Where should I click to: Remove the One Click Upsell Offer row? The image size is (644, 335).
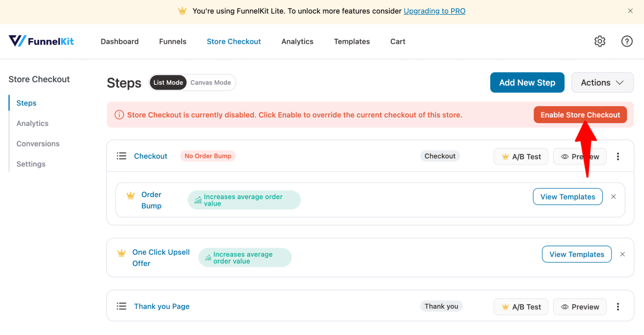[x=622, y=254]
